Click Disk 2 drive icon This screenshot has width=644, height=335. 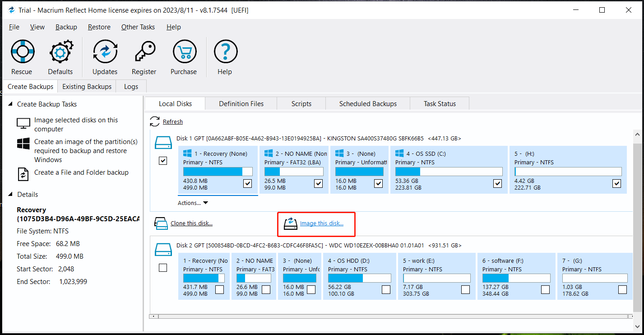click(163, 250)
